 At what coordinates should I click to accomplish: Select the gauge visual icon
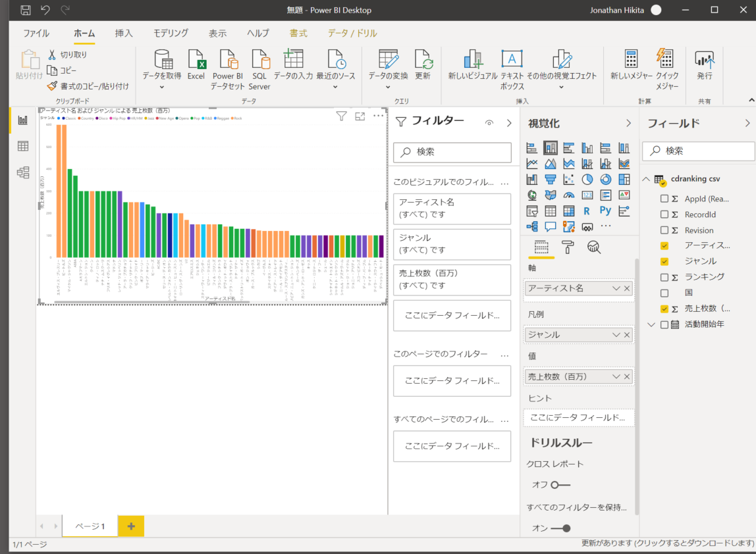click(x=569, y=195)
